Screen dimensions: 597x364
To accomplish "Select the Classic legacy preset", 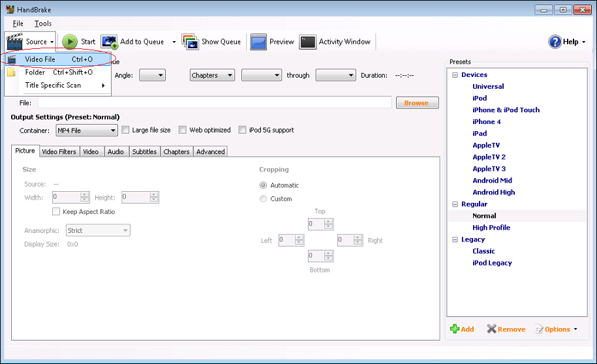I will click(x=483, y=251).
